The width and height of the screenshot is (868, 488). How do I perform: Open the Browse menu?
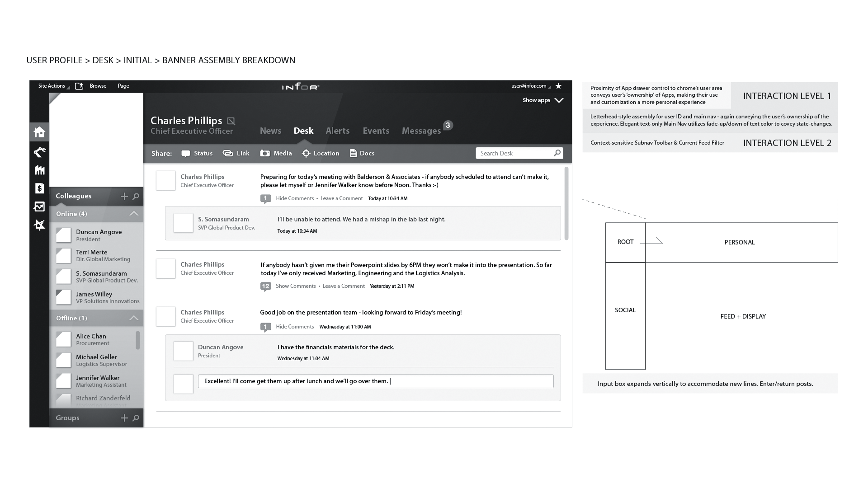[98, 86]
